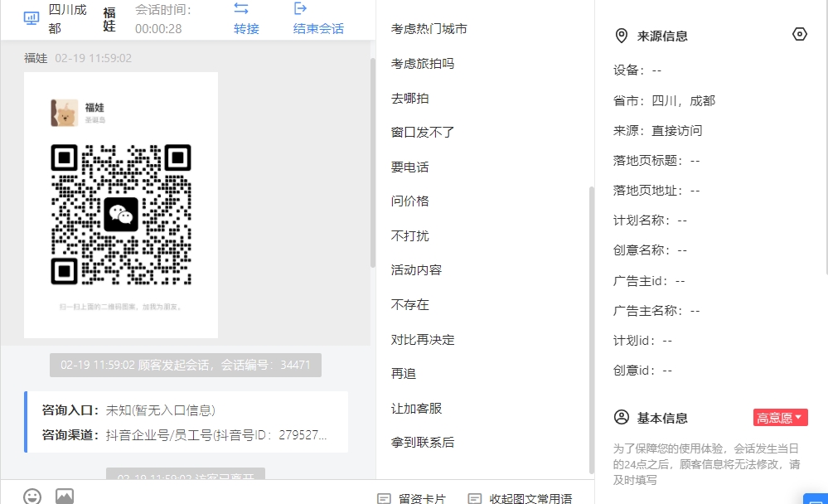Click the 基本信息 section heading
The width and height of the screenshot is (828, 504).
662,419
